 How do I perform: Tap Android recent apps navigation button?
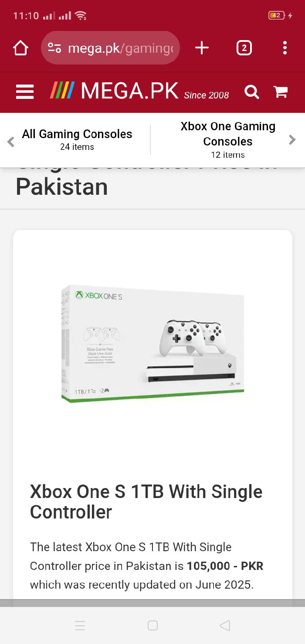(x=80, y=626)
